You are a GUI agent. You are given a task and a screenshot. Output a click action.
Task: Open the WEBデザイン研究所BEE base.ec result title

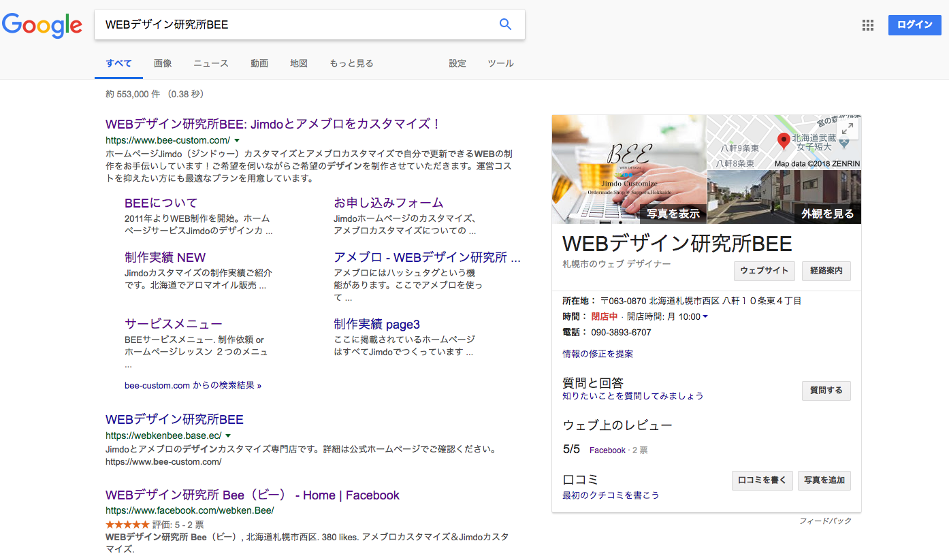pyautogui.click(x=174, y=419)
